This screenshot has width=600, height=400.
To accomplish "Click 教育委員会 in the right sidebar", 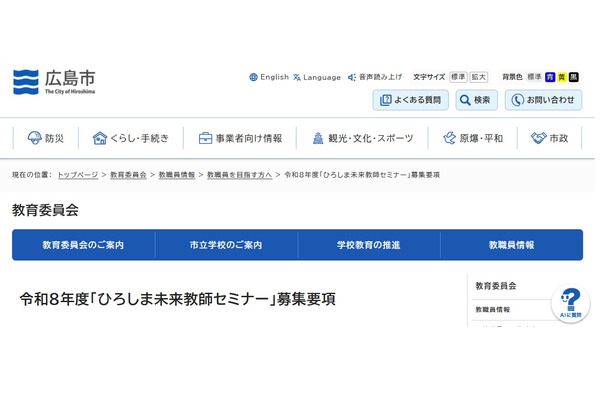I will (x=496, y=286).
